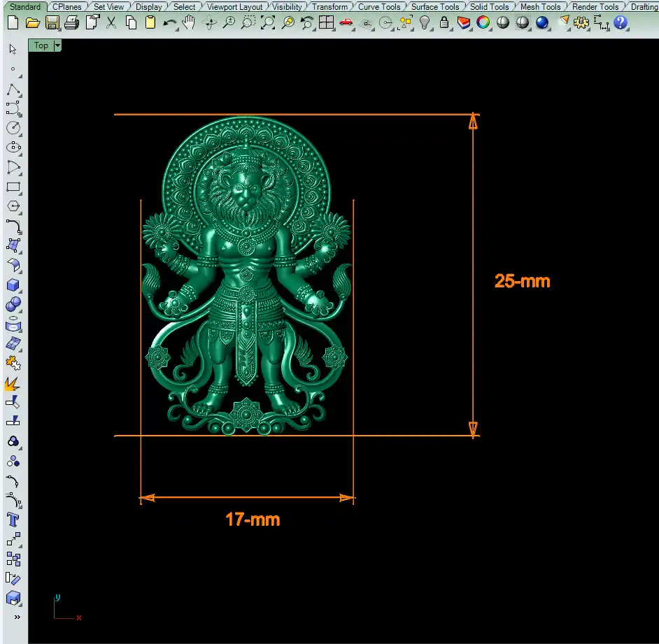
Task: Toggle the padlock lock objects icon
Action: click(x=444, y=23)
